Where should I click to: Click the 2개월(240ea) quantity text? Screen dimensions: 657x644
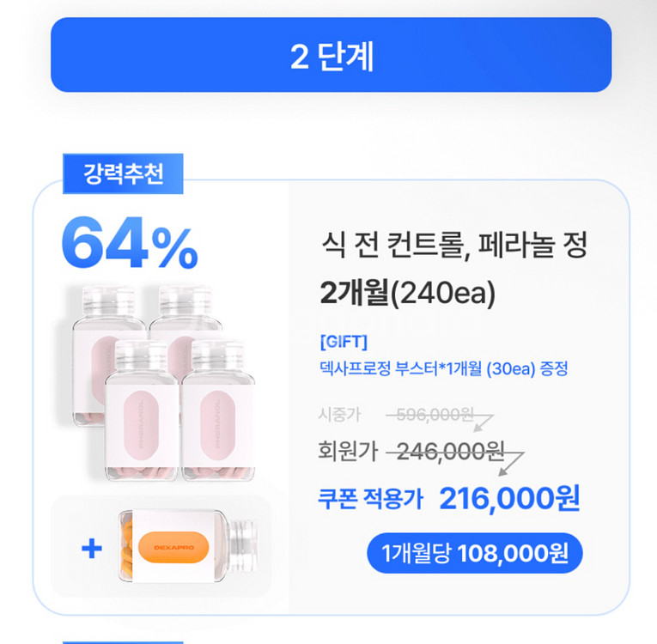(408, 293)
